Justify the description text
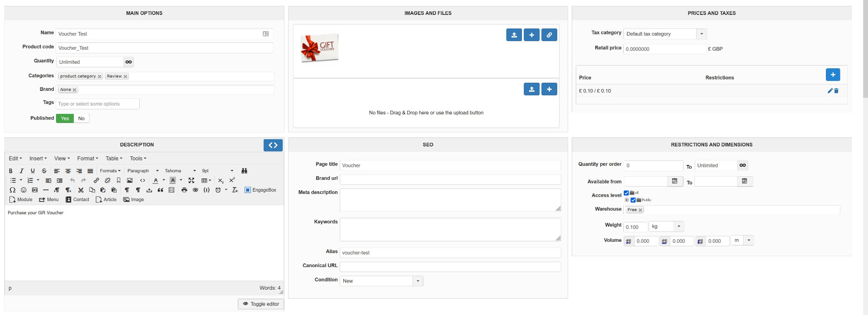This screenshot has width=868, height=315. coord(90,171)
